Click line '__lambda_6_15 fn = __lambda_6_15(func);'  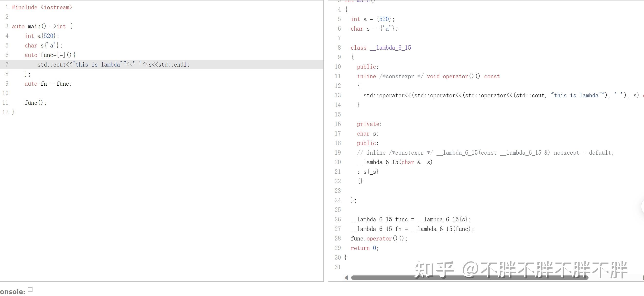[412, 229]
